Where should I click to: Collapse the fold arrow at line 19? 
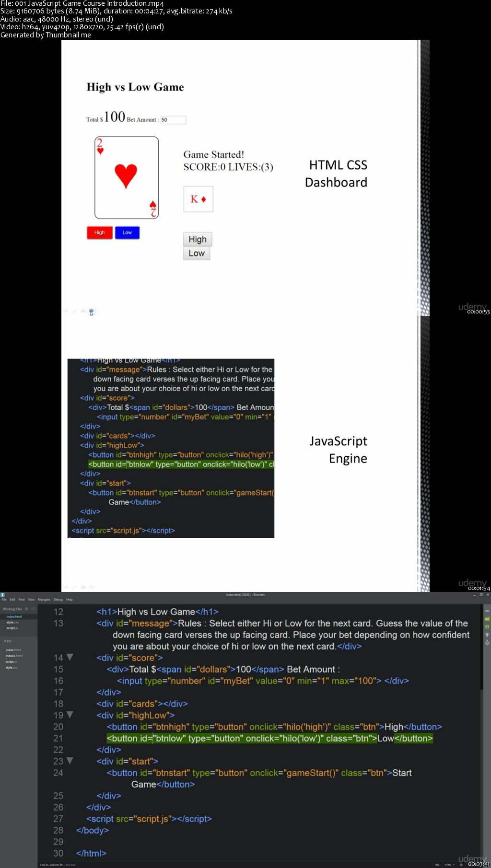coord(70,715)
